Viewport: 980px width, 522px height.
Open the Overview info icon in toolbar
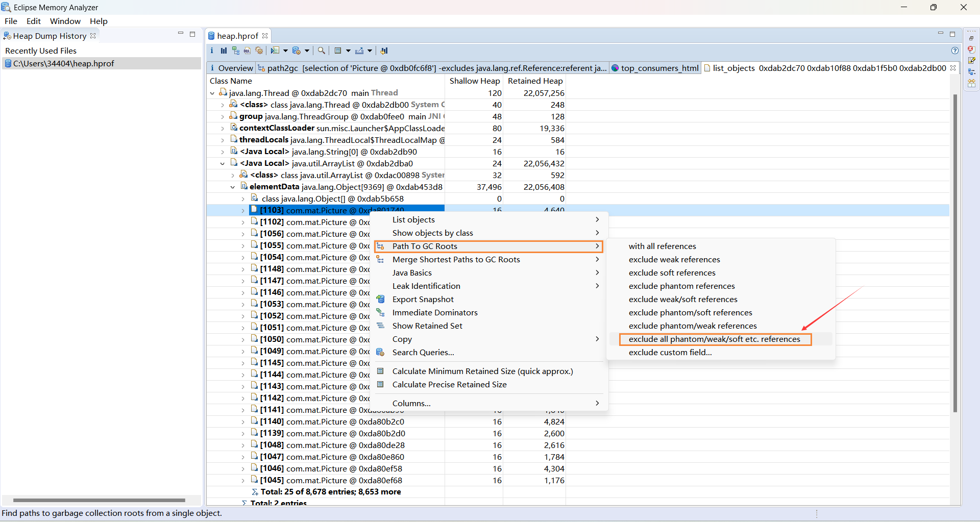pyautogui.click(x=212, y=51)
